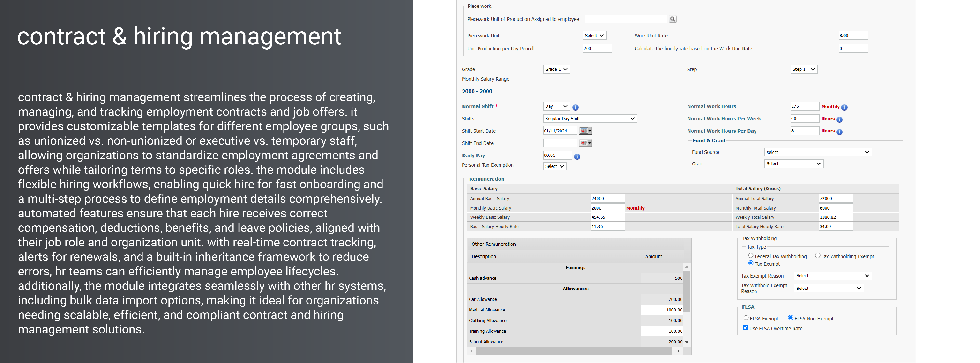This screenshot has height=363, width=980.
Task: Click info icon for Normal Work Hours Per Week
Action: [839, 119]
